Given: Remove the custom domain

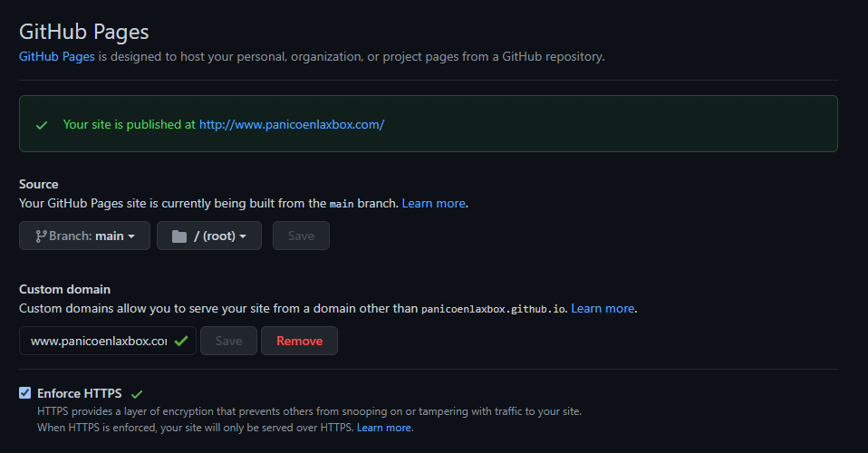Looking at the screenshot, I should 300,341.
